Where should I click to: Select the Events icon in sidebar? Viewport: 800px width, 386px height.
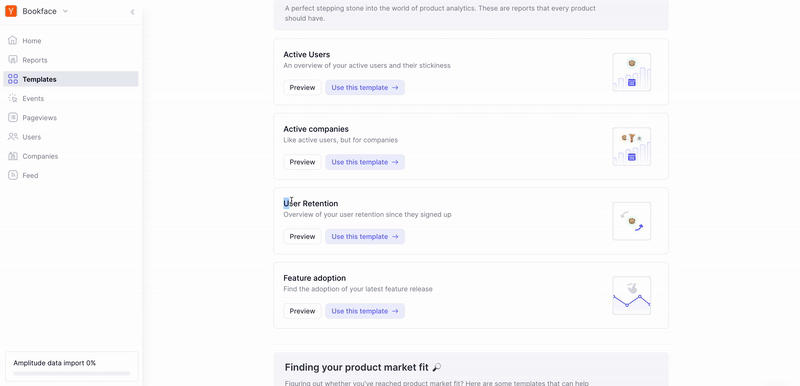coord(13,98)
